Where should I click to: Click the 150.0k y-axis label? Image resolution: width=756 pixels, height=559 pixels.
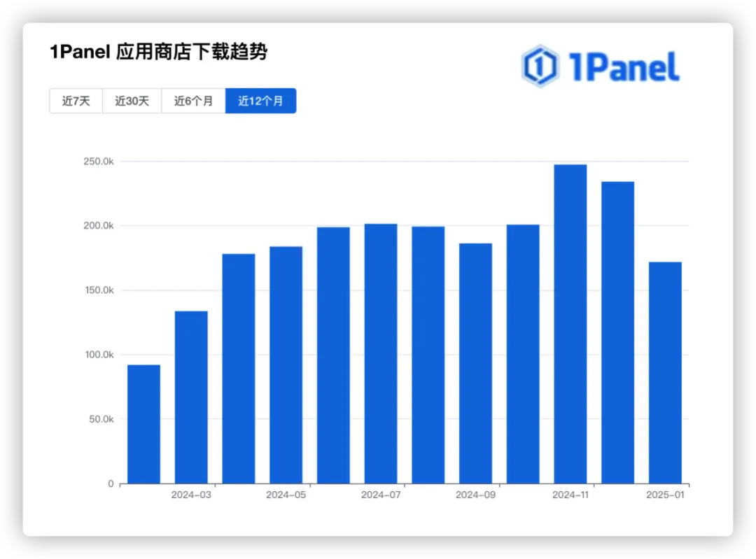click(x=99, y=290)
